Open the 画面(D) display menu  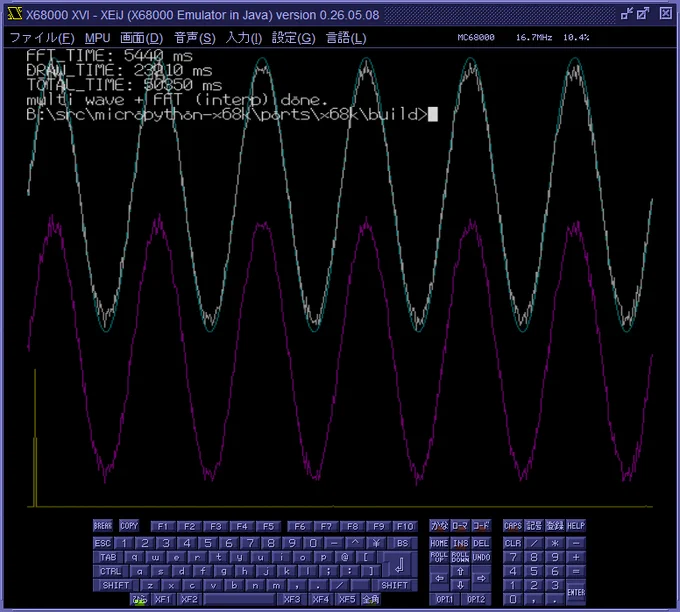[141, 38]
